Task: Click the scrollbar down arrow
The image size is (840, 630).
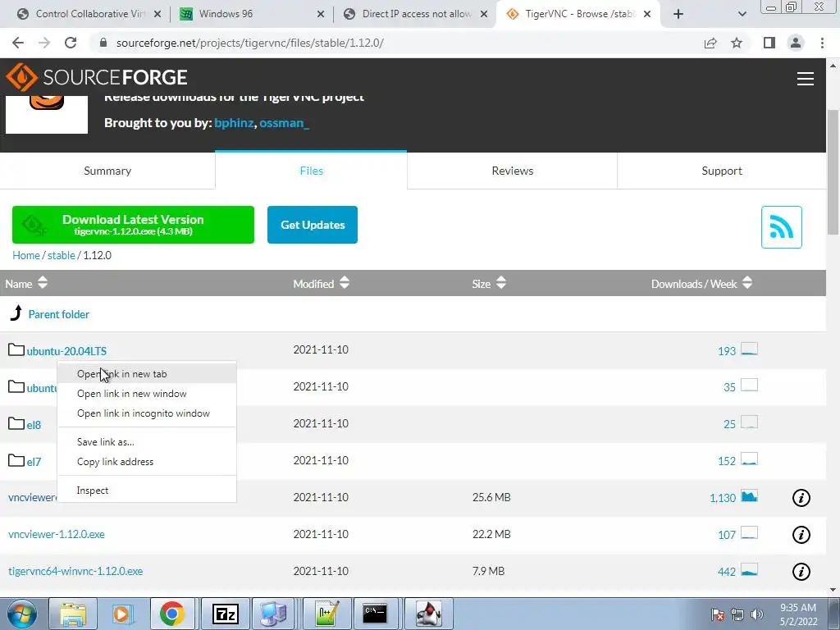Action: 833,590
